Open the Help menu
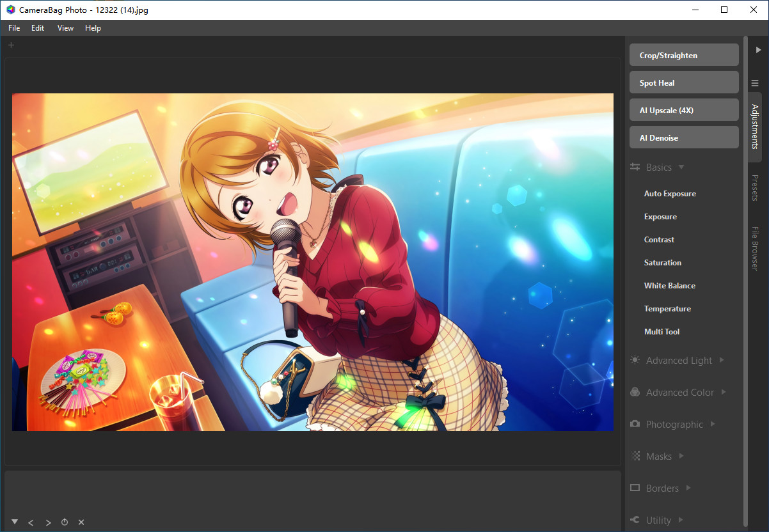Screen dimensions: 769x532 [x=93, y=28]
